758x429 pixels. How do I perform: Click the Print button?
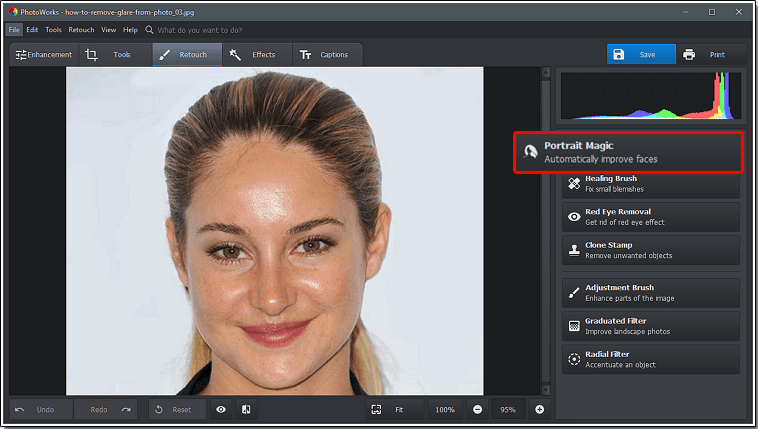712,55
